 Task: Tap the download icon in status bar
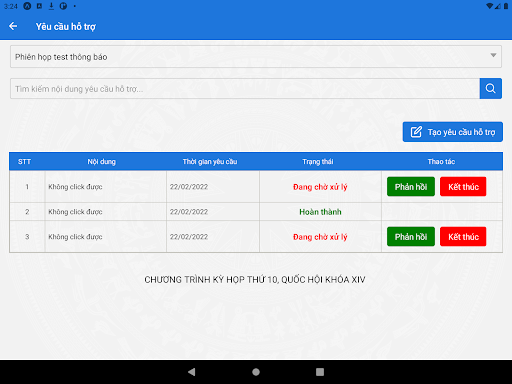click(x=51, y=6)
